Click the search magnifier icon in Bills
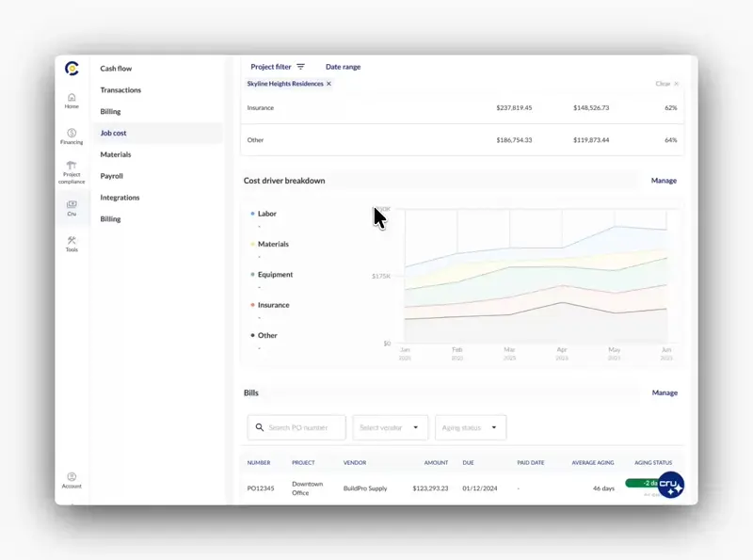 coord(260,427)
